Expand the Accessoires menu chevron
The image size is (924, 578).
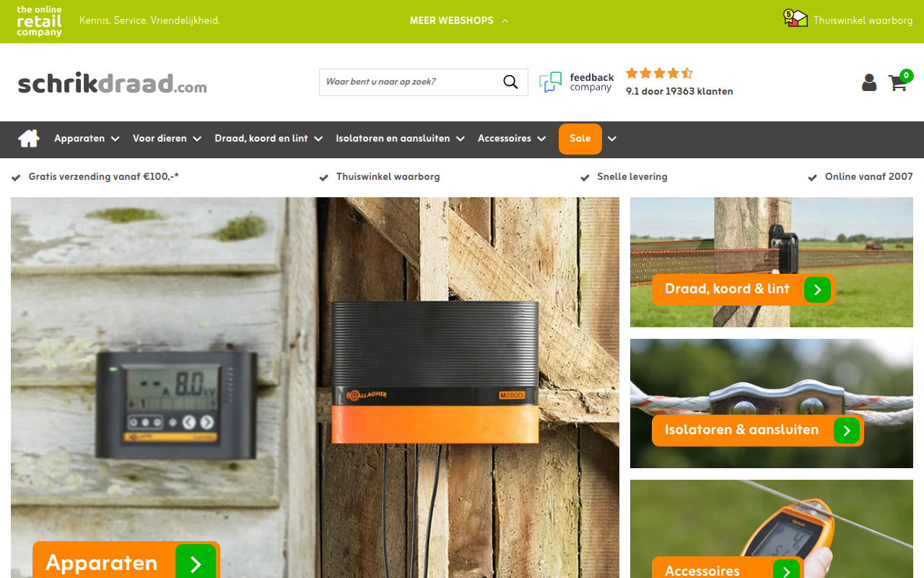click(x=541, y=139)
